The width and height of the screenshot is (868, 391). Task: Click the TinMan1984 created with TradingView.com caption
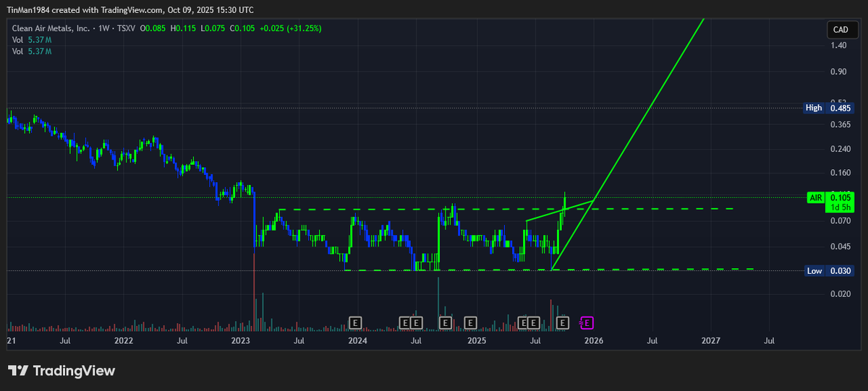(x=131, y=10)
